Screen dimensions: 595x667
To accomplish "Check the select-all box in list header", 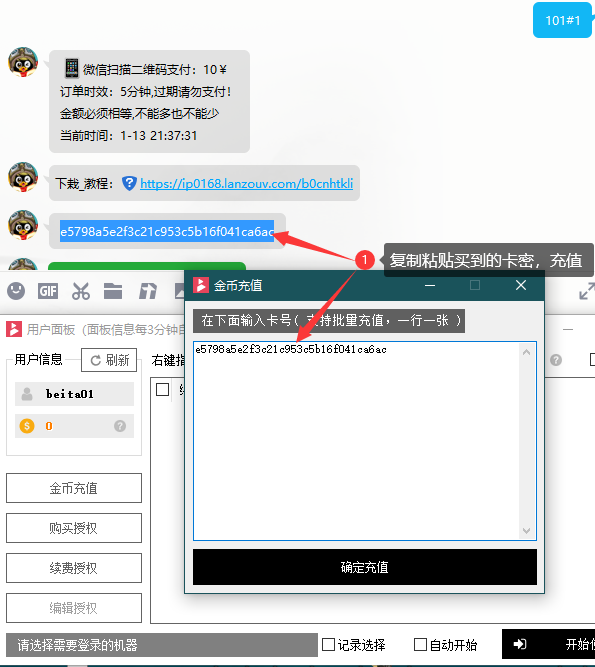I will (162, 389).
